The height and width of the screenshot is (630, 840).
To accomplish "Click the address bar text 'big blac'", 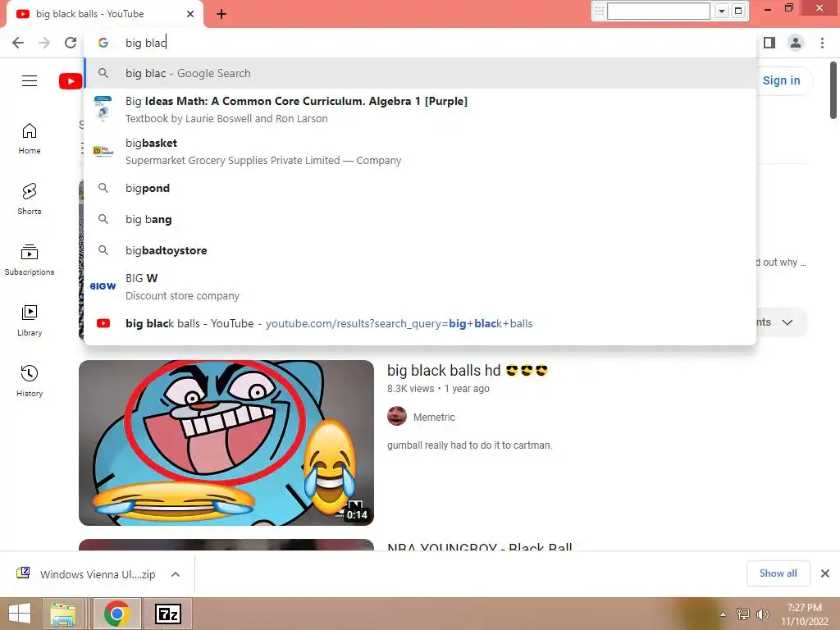I will click(x=146, y=43).
